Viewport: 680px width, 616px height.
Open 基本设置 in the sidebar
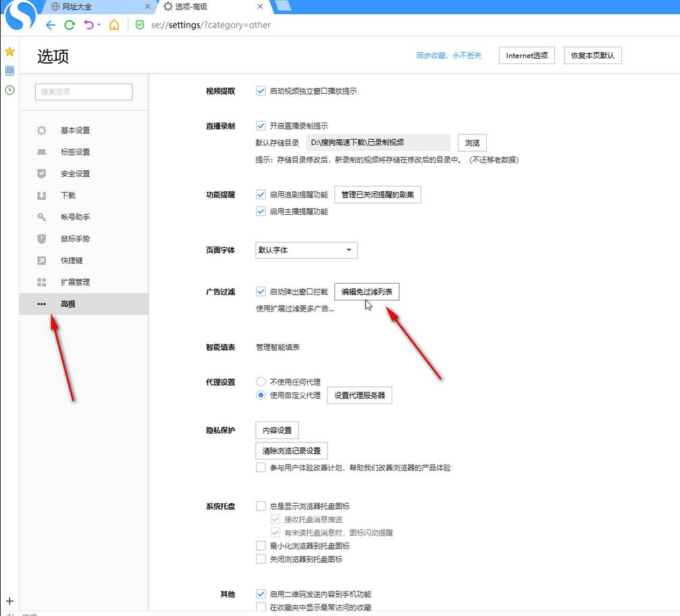(x=84, y=130)
